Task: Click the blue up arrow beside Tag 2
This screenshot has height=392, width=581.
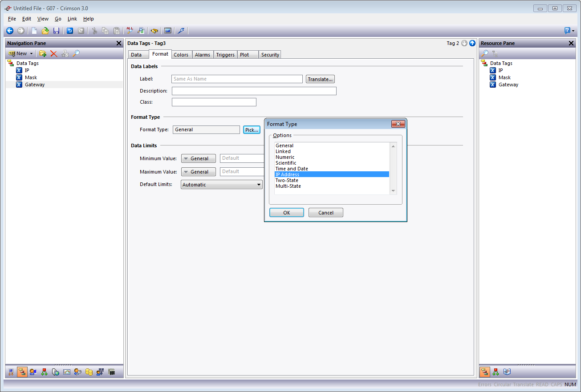Action: 472,43
